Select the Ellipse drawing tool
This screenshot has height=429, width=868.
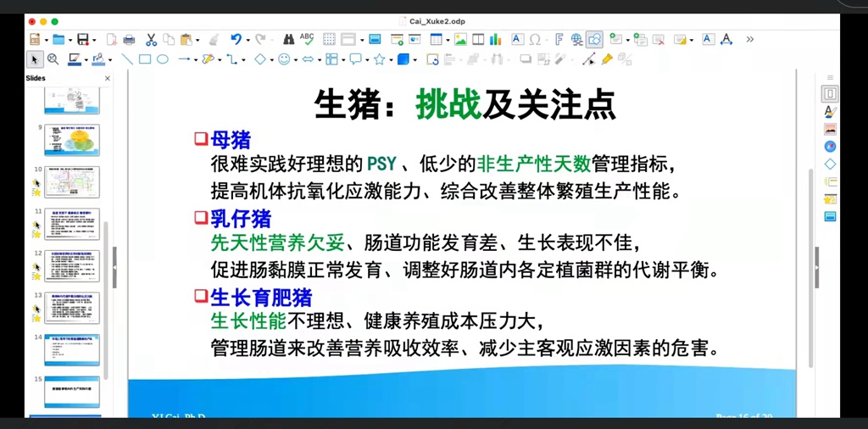[162, 59]
